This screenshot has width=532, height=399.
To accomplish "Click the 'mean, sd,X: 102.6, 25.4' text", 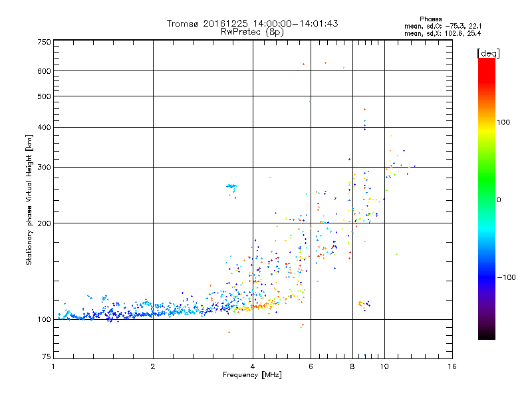I will click(x=442, y=33).
